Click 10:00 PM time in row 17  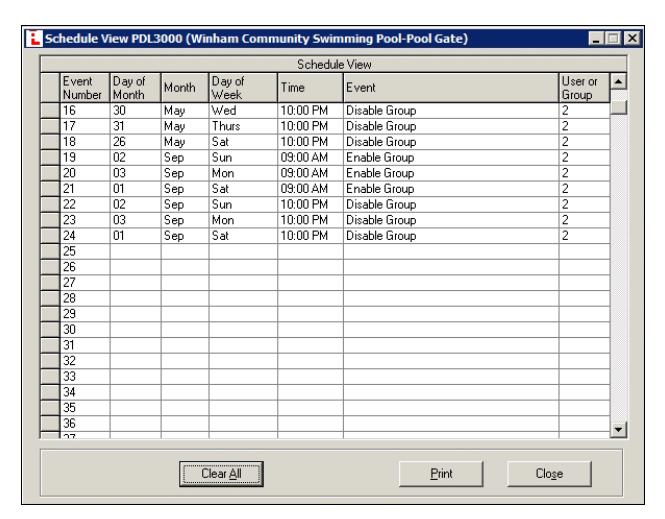pos(310,126)
